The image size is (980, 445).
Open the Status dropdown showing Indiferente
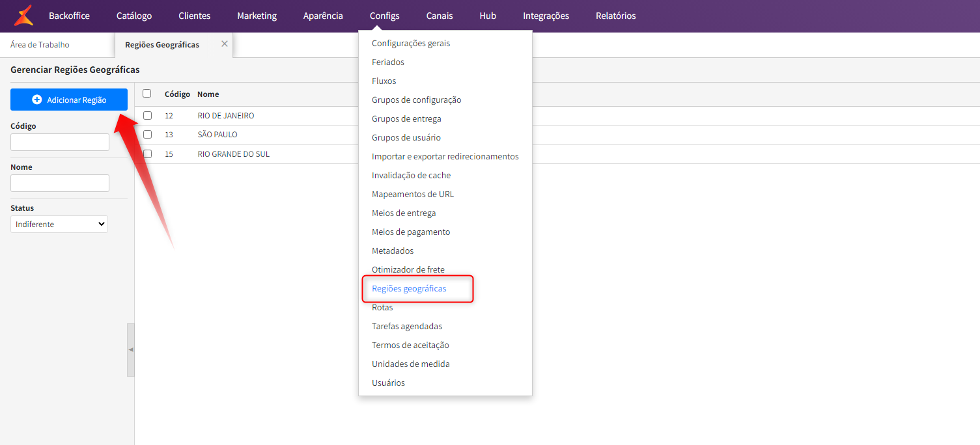coord(59,224)
